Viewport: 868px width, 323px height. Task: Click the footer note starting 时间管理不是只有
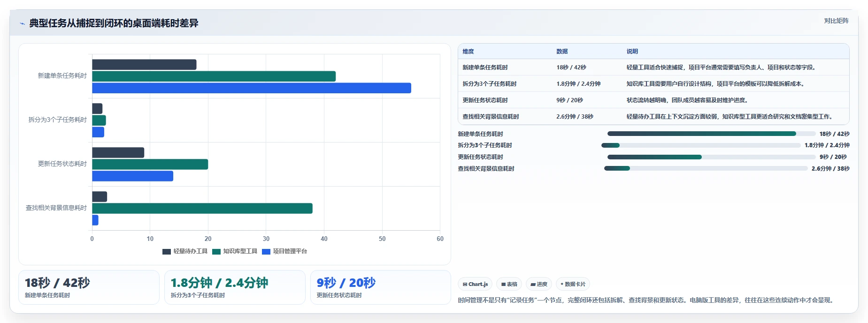647,300
